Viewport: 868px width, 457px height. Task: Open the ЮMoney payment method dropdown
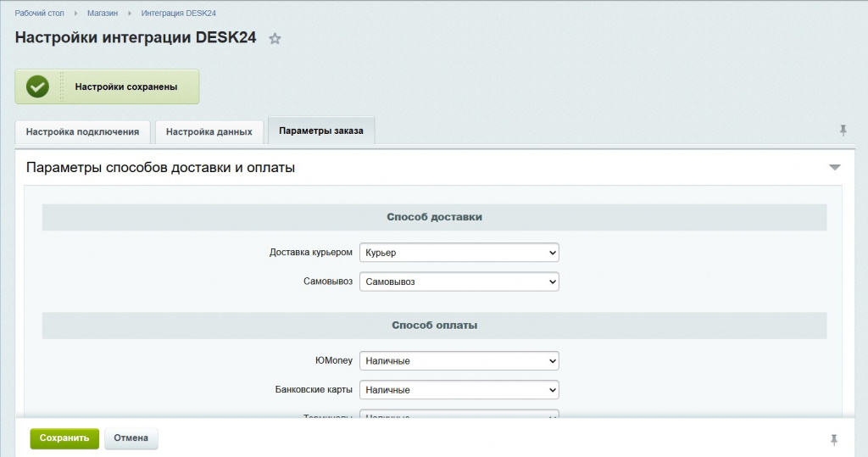pyautogui.click(x=459, y=361)
